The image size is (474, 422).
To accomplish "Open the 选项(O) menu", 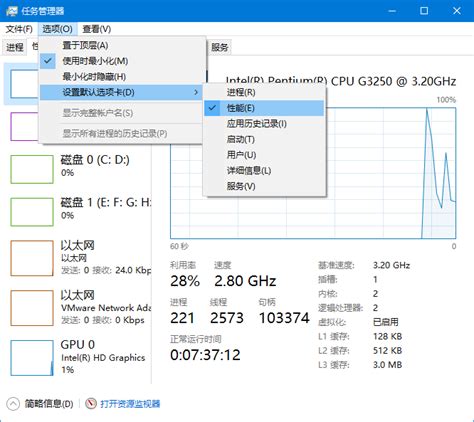I will pyautogui.click(x=57, y=29).
